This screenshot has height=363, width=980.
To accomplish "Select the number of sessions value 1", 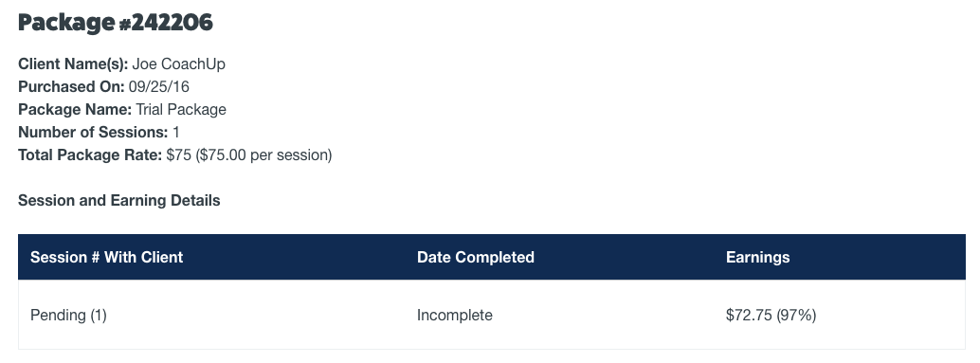I will [176, 133].
